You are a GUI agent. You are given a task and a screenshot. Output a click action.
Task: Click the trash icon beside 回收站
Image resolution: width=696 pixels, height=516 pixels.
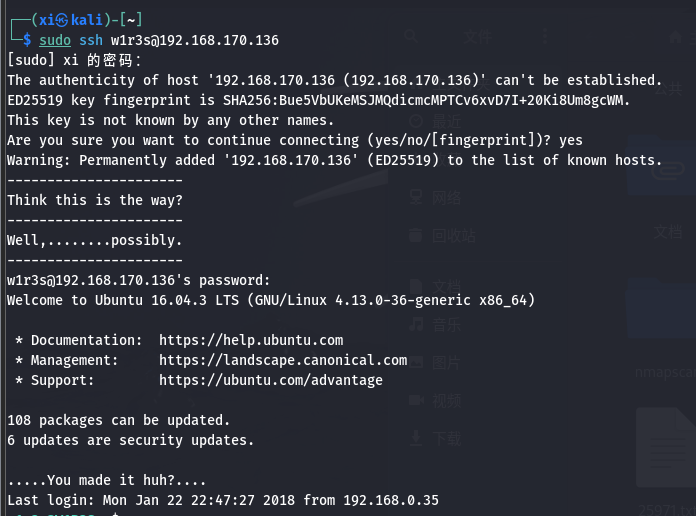[415, 235]
